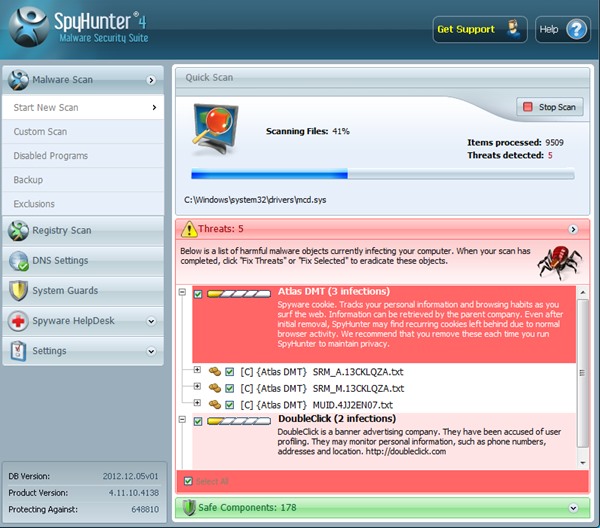Screen dimensions: 600x528
Task: Toggle checkbox for SRM_A.13CKLQZA.txt entry
Action: (230, 371)
